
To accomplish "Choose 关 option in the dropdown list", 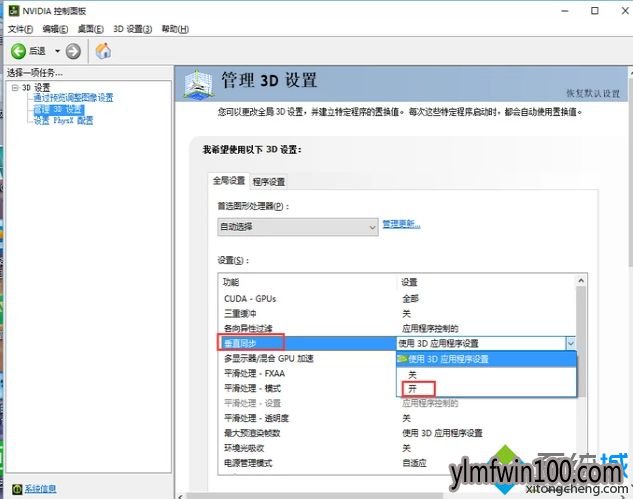I will coord(486,374).
